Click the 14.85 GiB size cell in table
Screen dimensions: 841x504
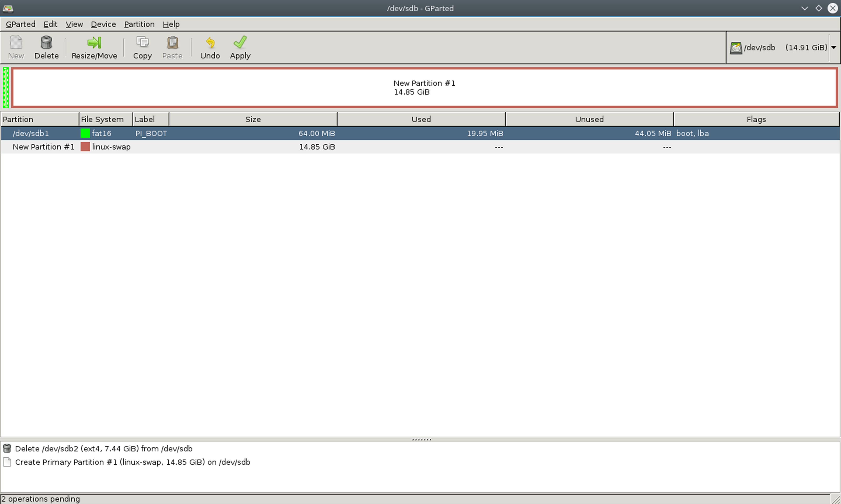[x=317, y=147]
